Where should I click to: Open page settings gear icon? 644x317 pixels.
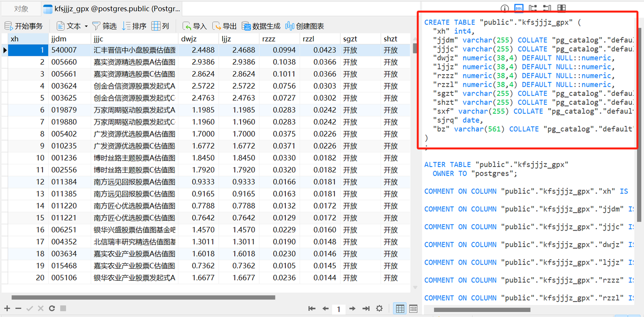(x=379, y=308)
